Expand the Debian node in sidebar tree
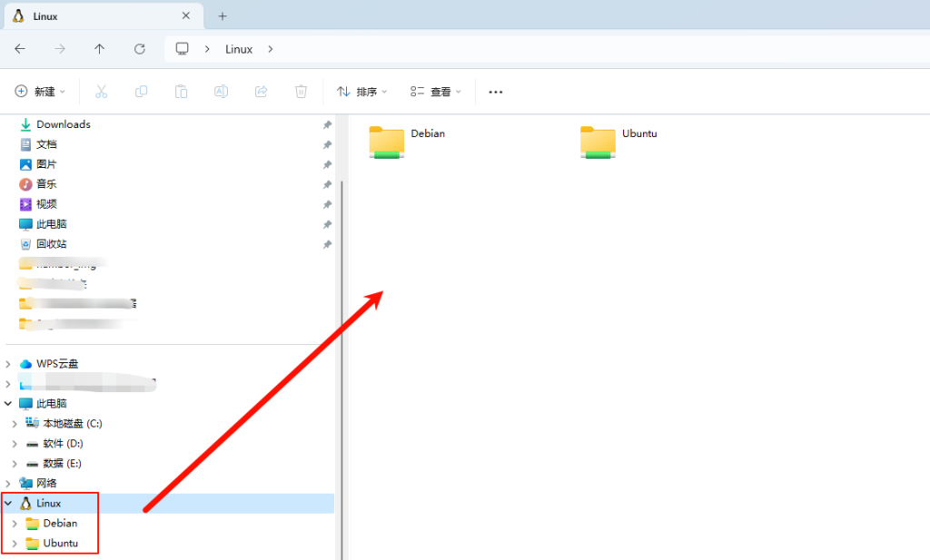The width and height of the screenshot is (930, 560). pos(14,524)
